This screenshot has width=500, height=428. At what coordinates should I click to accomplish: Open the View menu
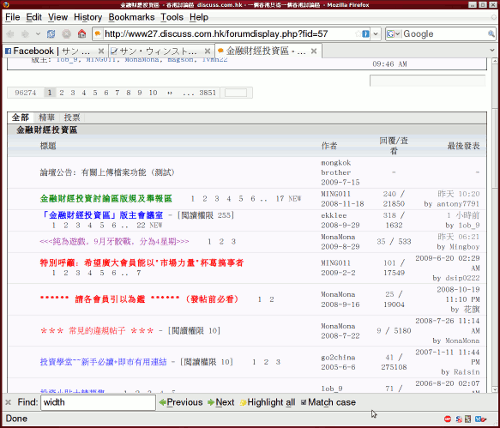click(x=58, y=17)
